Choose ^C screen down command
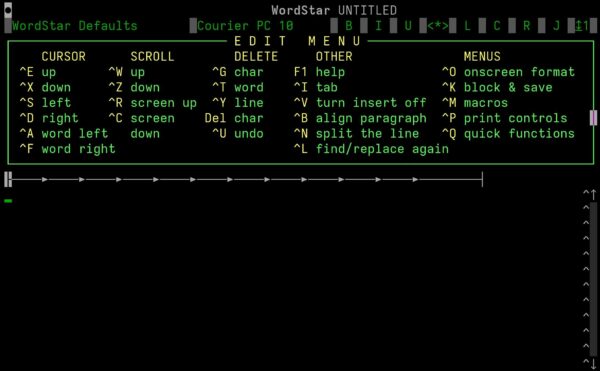 [x=142, y=126]
